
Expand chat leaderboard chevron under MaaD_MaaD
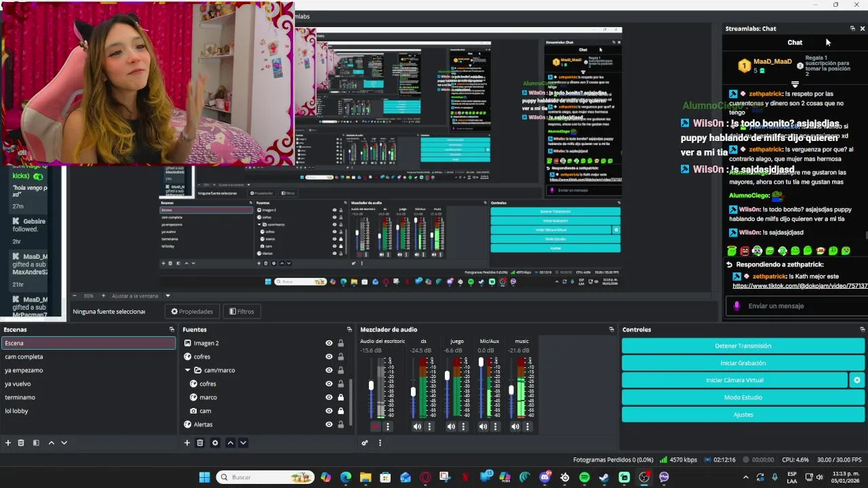click(x=795, y=84)
